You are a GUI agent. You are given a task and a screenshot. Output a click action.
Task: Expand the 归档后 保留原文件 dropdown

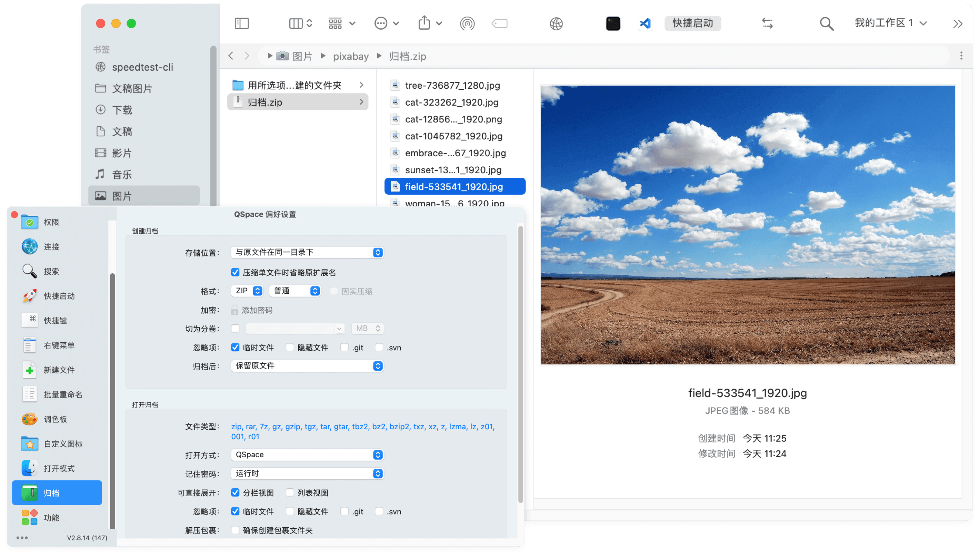click(307, 366)
